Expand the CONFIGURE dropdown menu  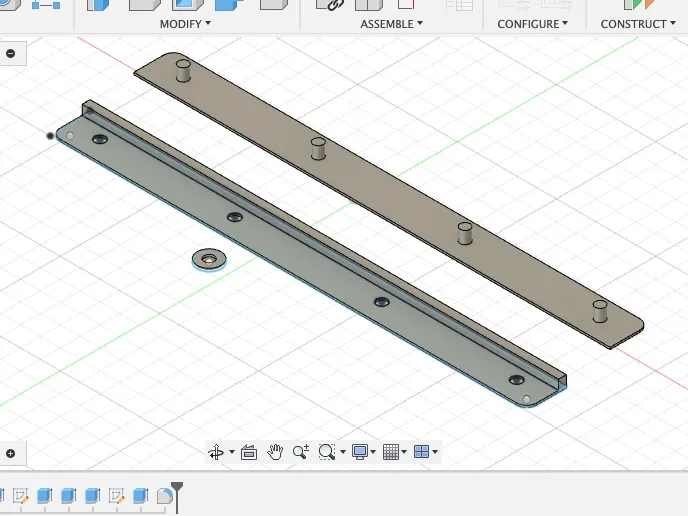pos(532,24)
